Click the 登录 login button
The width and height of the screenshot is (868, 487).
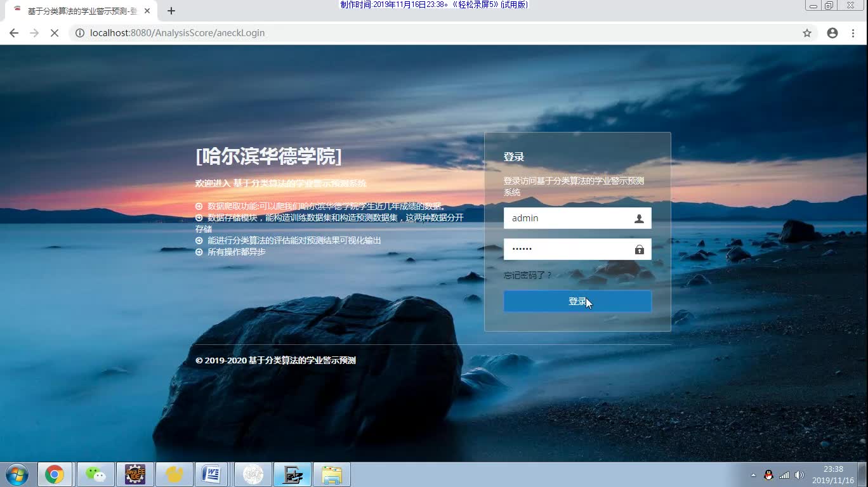577,301
